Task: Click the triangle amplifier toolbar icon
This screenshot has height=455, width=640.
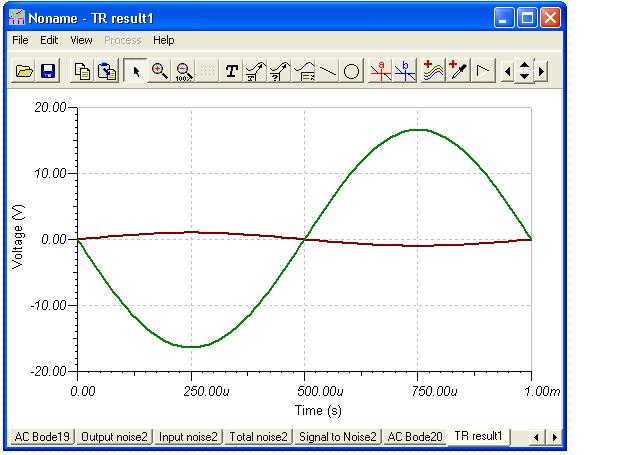Action: (483, 71)
